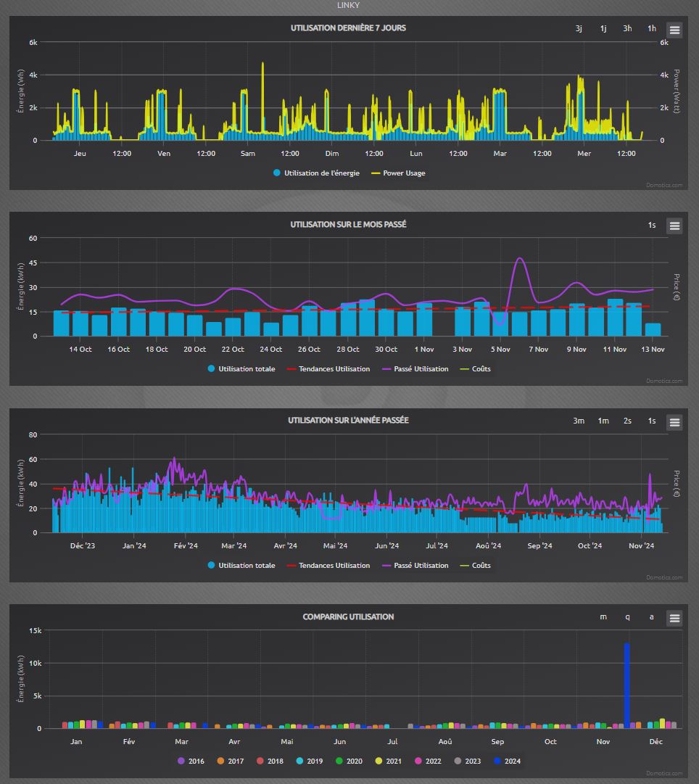Open the hamburger menu of the past-year chart
The height and width of the screenshot is (784, 699).
click(x=674, y=422)
